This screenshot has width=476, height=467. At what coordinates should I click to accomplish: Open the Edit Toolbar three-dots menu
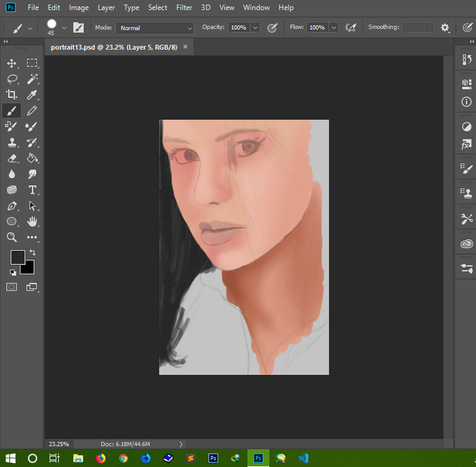coord(32,238)
